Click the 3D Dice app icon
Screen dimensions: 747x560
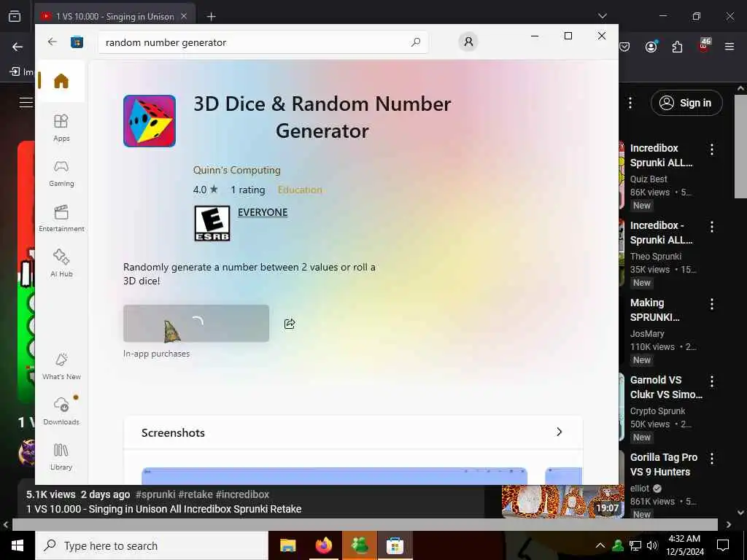pyautogui.click(x=150, y=121)
